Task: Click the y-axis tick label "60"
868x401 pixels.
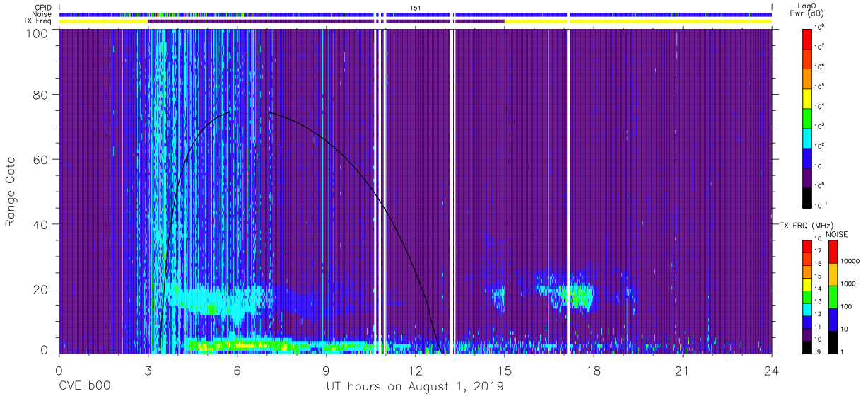Action: (x=40, y=160)
